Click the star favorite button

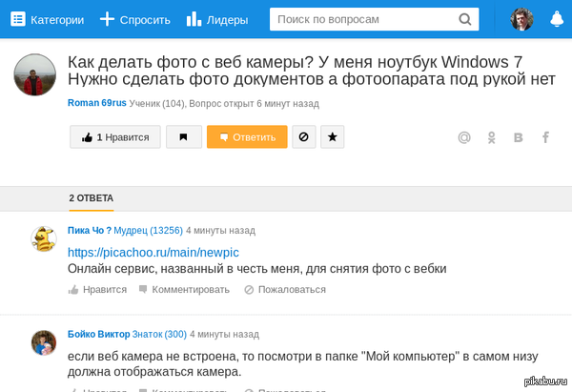pos(333,137)
